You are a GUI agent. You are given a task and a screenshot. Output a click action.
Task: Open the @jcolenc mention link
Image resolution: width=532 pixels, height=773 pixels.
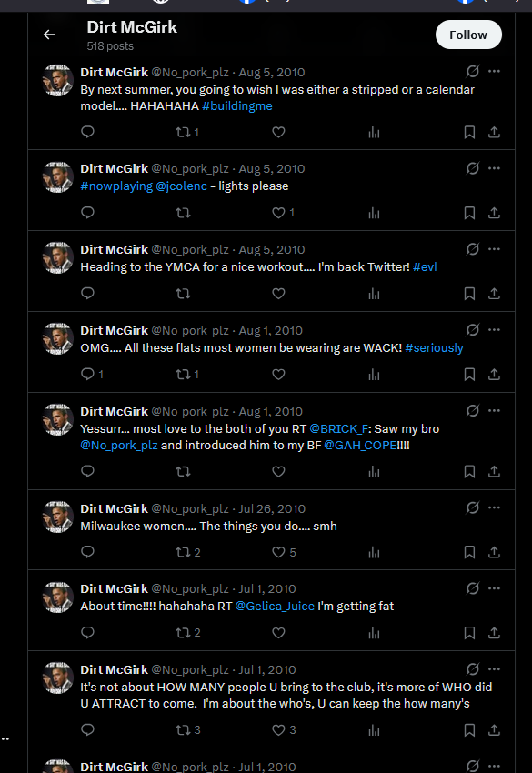coord(182,186)
